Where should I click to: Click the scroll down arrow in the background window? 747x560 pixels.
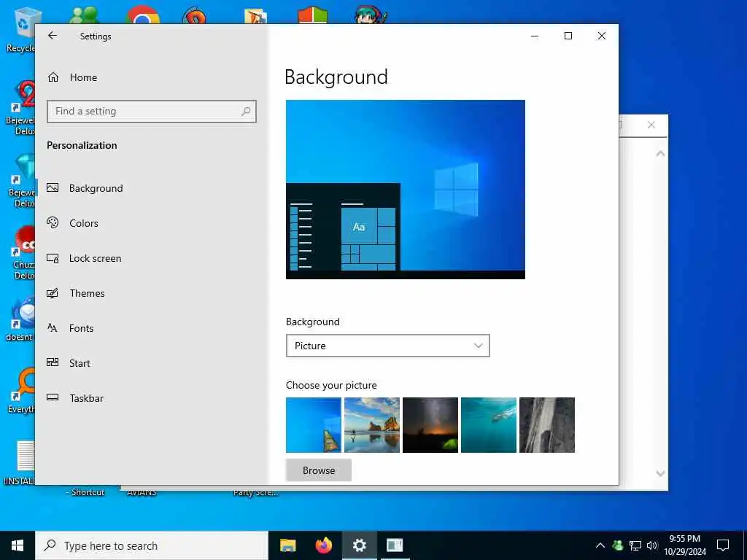pyautogui.click(x=660, y=473)
